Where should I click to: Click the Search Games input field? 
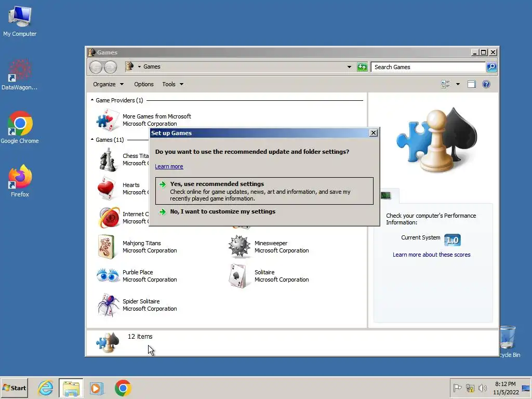(428, 67)
